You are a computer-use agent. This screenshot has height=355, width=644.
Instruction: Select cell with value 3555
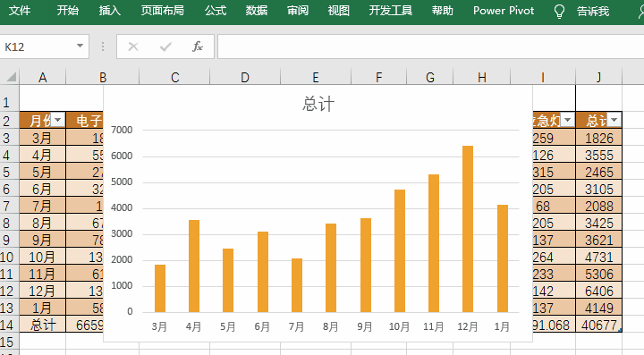[598, 155]
